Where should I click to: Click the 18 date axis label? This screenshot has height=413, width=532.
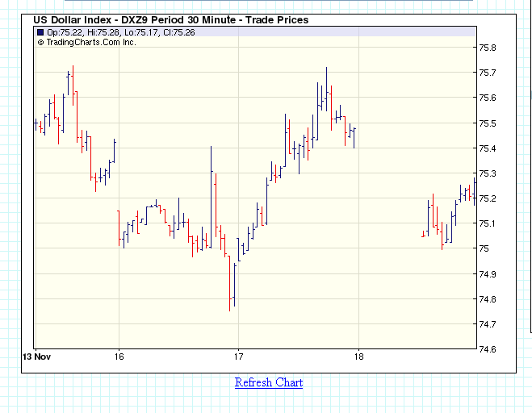(x=359, y=357)
